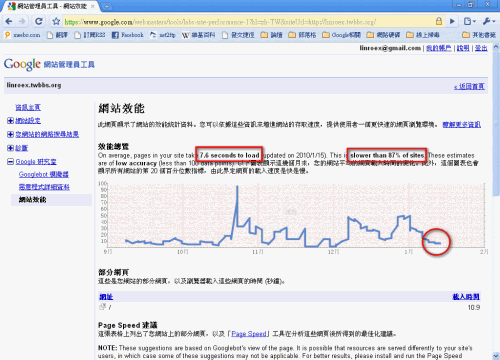The height and width of the screenshot is (360, 500).
Task: Expand the 網站設定 plus icon
Action: coord(10,121)
